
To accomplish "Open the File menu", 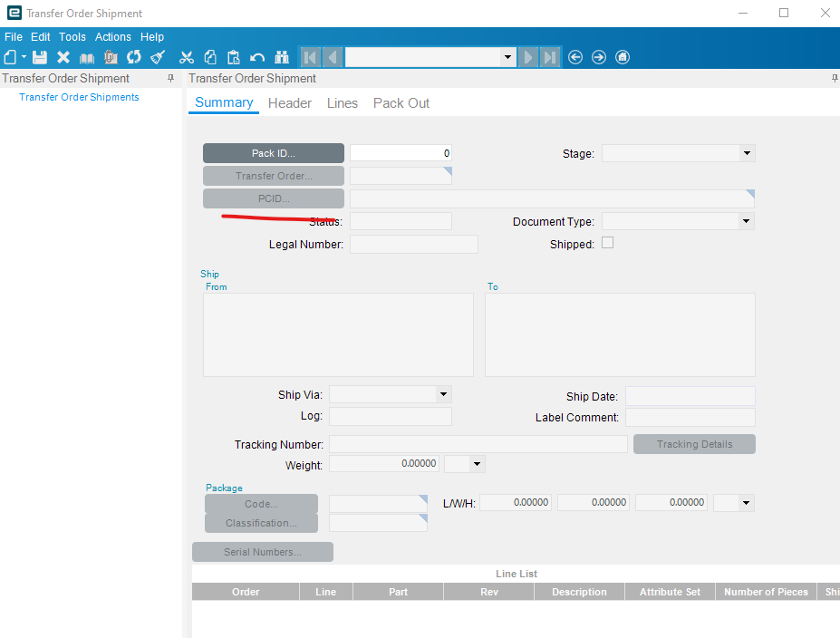I will 14,37.
